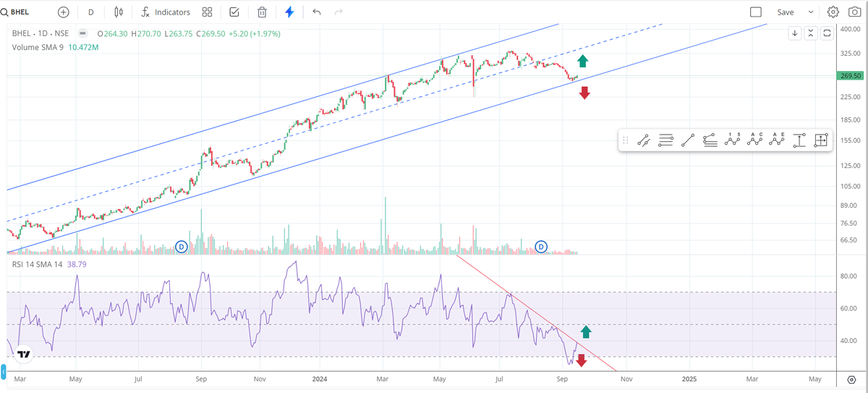
Task: Select the Parallel Channel drawing tool
Action: point(644,140)
